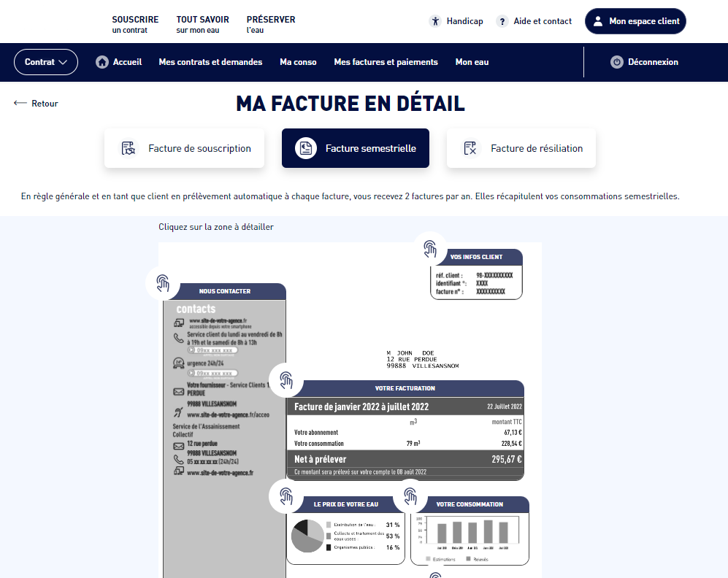Click the Aide et contact question icon
The height and width of the screenshot is (578, 728).
coord(502,21)
